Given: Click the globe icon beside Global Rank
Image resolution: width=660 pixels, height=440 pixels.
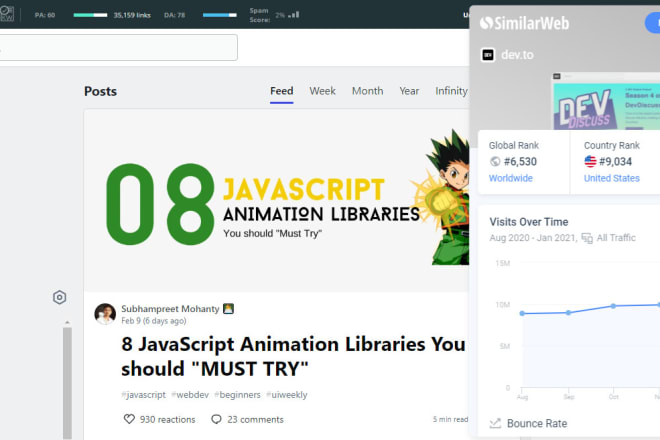Looking at the screenshot, I should (x=495, y=161).
